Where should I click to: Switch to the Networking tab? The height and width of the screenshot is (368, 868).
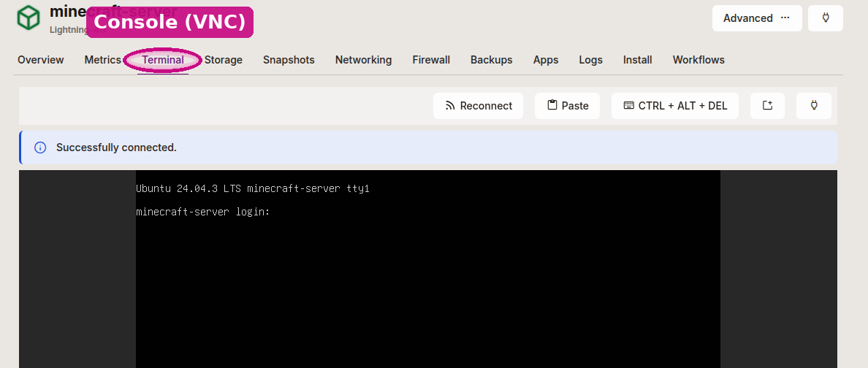364,60
